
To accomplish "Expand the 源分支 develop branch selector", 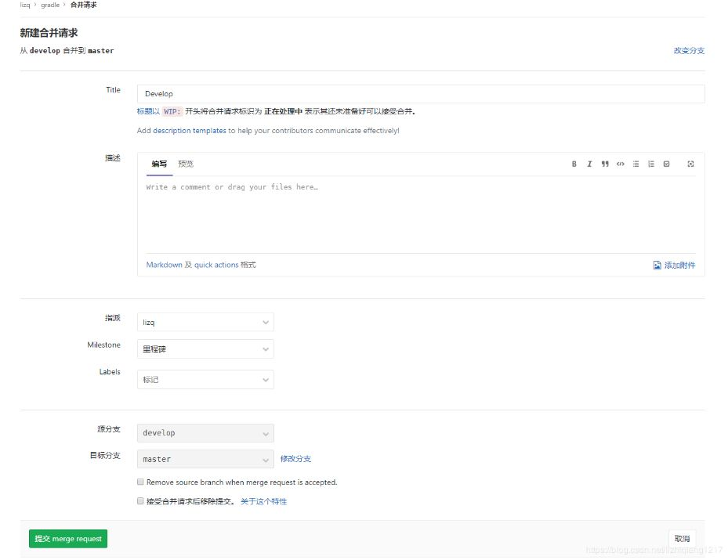I will click(x=205, y=432).
